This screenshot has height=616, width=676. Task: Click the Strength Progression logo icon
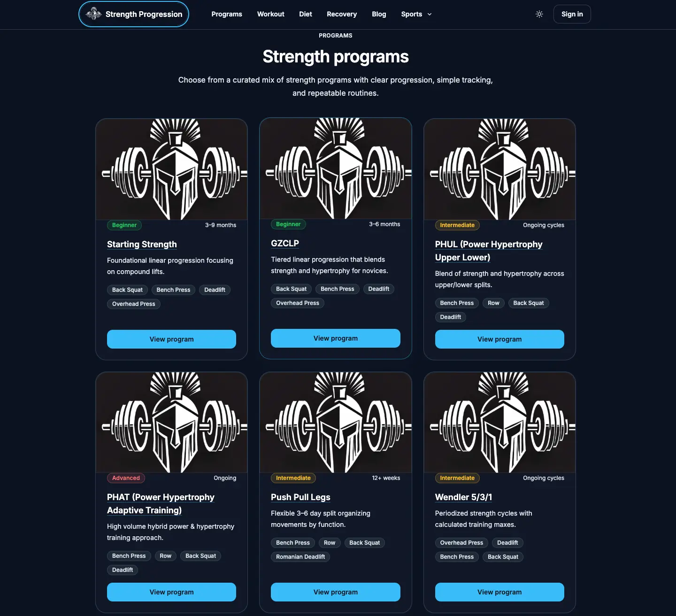[94, 14]
